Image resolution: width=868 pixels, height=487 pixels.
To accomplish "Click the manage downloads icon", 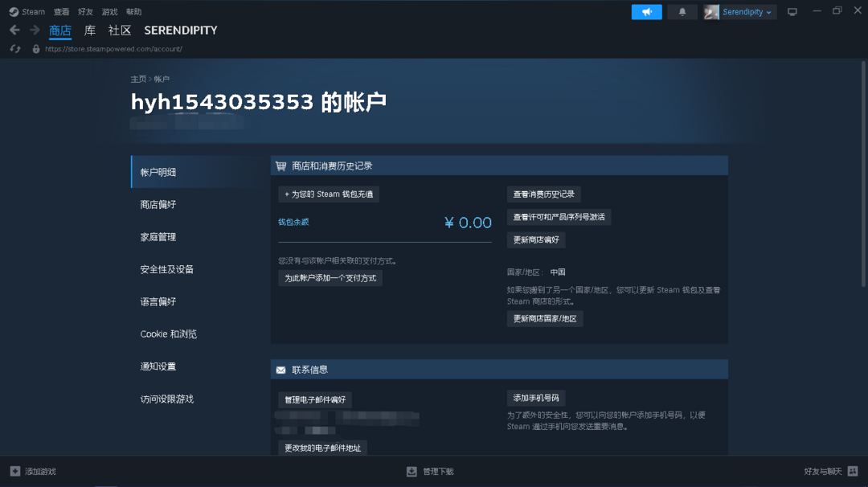I will pyautogui.click(x=411, y=471).
